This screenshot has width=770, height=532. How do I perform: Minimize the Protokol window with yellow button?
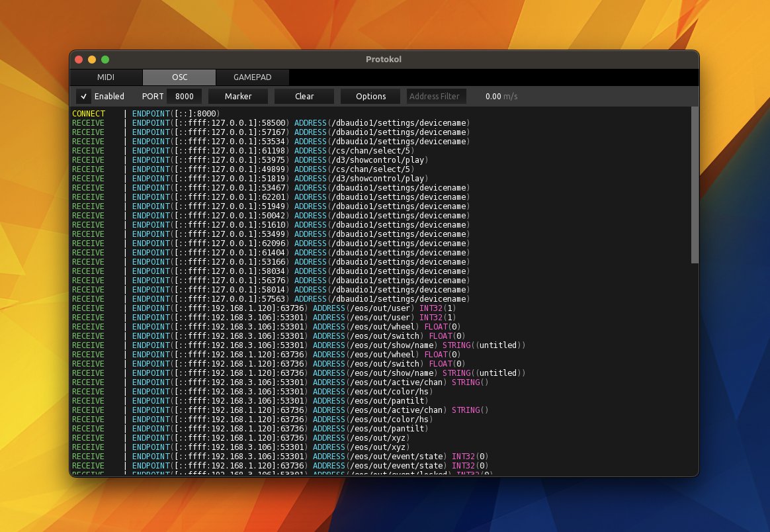pos(92,60)
